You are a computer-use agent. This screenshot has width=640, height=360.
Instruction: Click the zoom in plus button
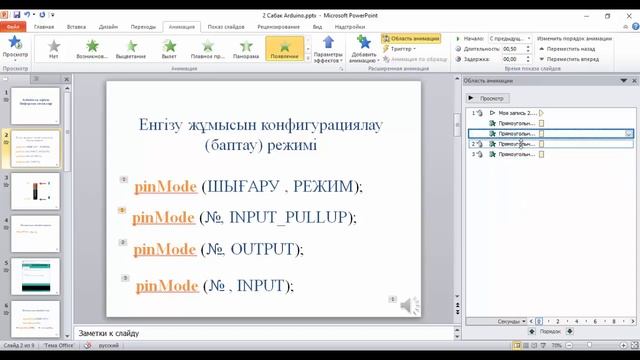pos(623,345)
